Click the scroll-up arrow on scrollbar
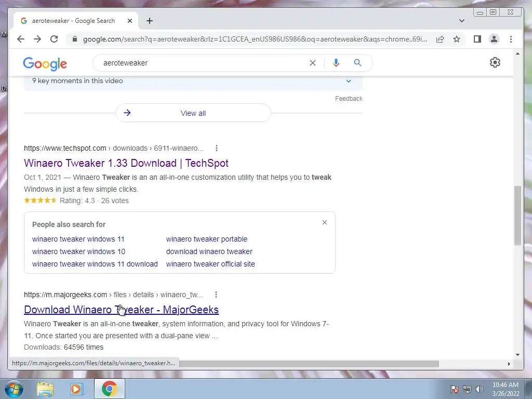The height and width of the screenshot is (399, 532). [x=517, y=54]
